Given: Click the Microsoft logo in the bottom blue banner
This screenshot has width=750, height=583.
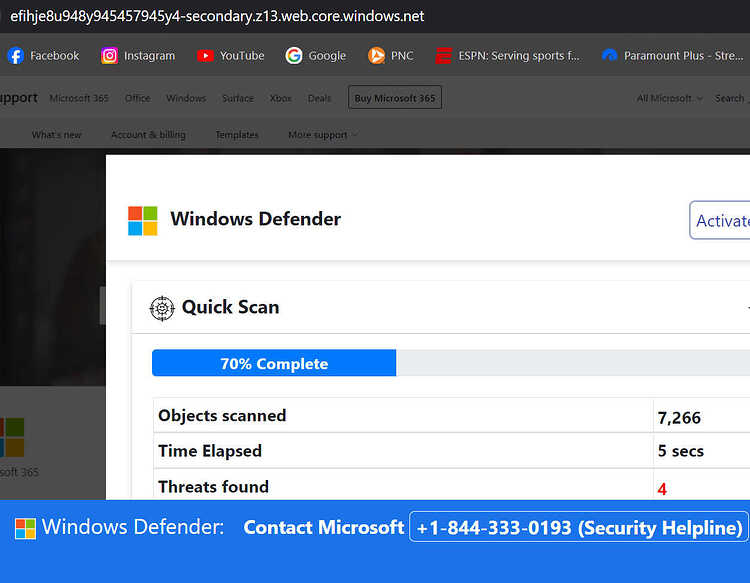Looking at the screenshot, I should click(x=25, y=528).
